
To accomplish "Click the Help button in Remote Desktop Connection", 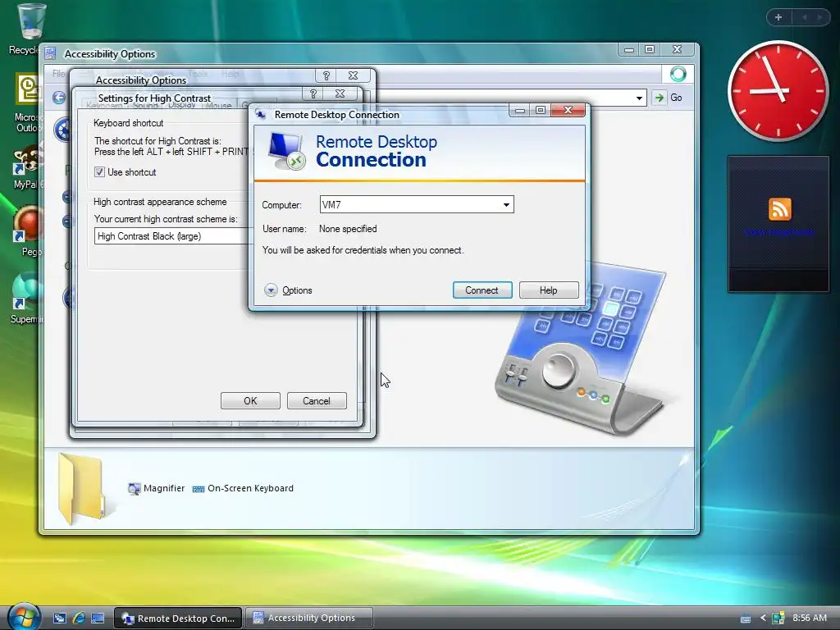I will click(548, 290).
